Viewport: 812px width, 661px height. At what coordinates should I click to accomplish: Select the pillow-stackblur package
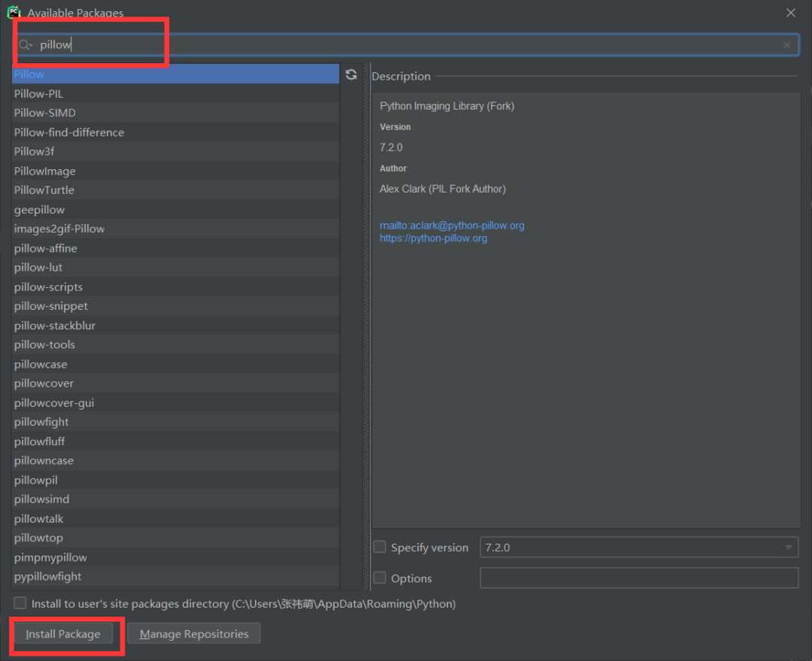coord(175,326)
